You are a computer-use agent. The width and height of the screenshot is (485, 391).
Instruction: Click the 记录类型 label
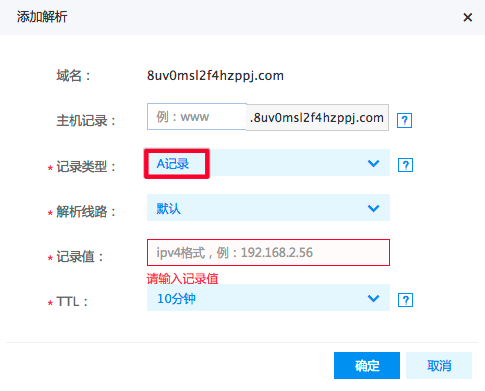tap(86, 166)
